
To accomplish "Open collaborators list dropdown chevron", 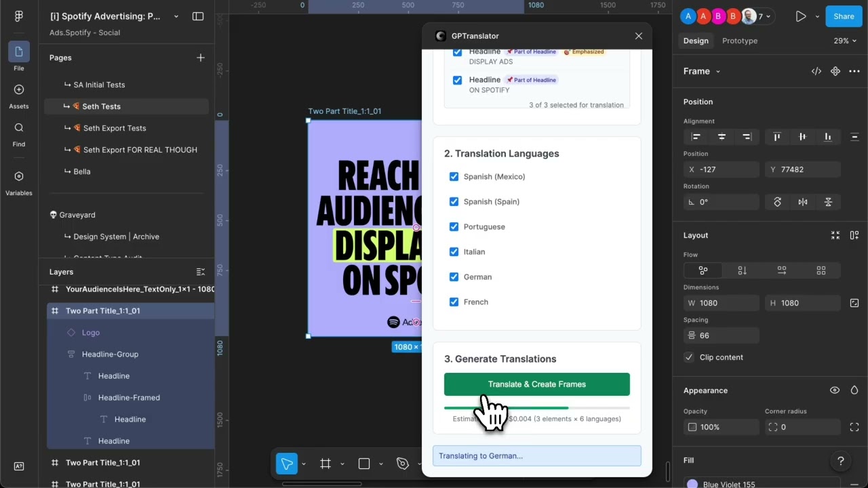I will (769, 16).
